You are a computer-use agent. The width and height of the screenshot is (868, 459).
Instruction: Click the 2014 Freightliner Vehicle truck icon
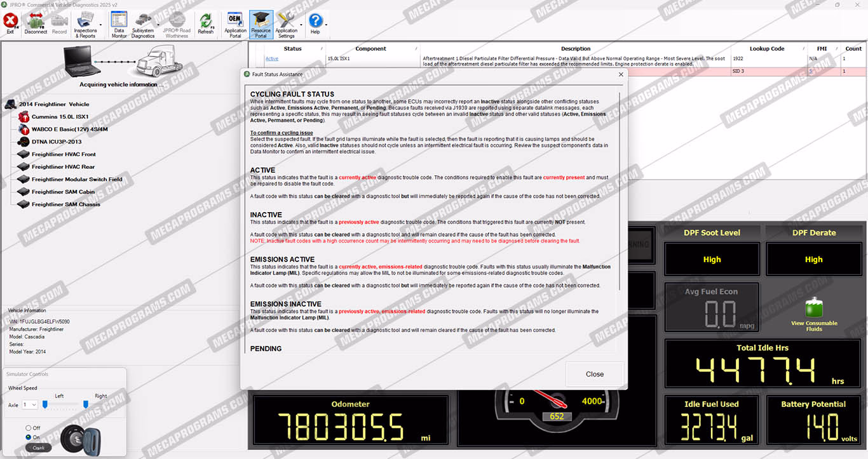[10, 104]
